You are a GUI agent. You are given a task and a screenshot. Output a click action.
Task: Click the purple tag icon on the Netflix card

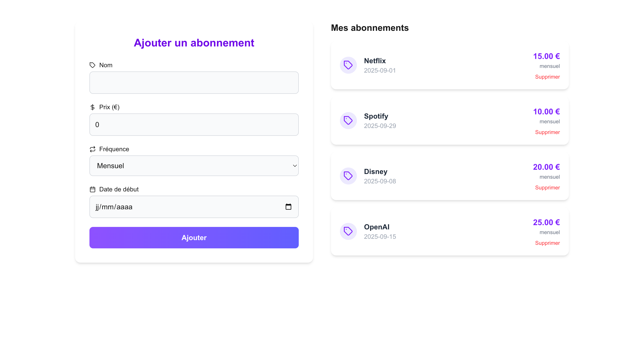tap(348, 65)
